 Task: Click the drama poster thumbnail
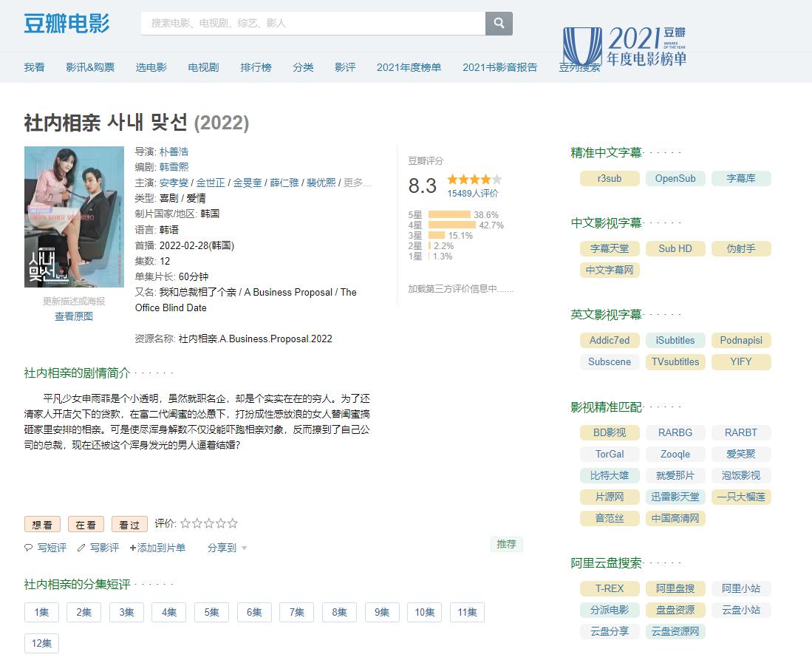(x=74, y=217)
